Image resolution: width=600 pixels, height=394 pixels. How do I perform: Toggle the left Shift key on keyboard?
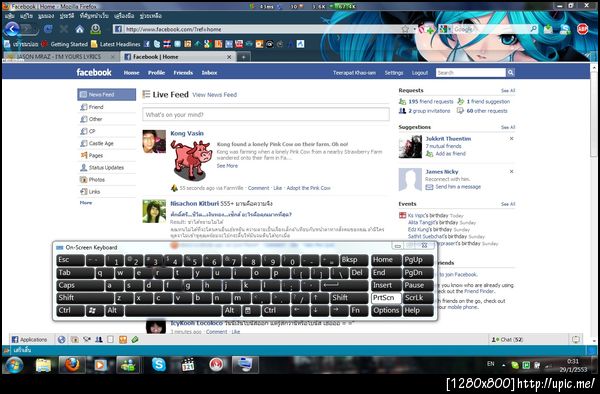click(x=85, y=298)
